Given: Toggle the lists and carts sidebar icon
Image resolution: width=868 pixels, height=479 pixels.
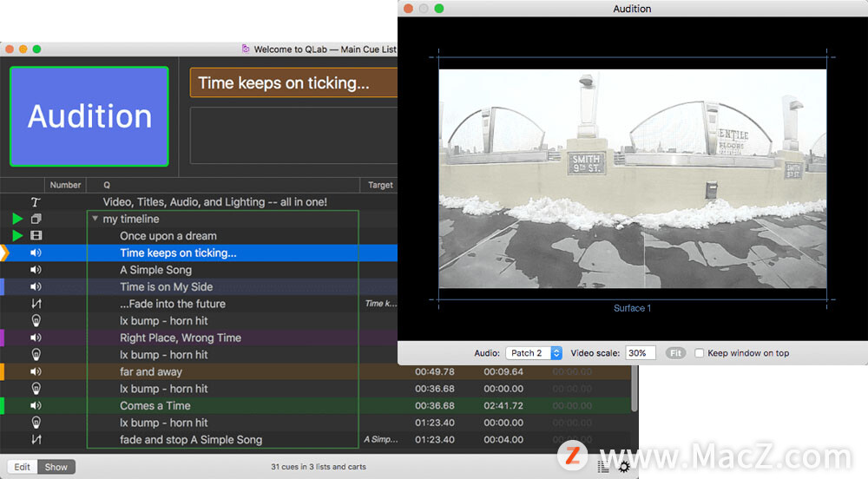Looking at the screenshot, I should pyautogui.click(x=603, y=468).
